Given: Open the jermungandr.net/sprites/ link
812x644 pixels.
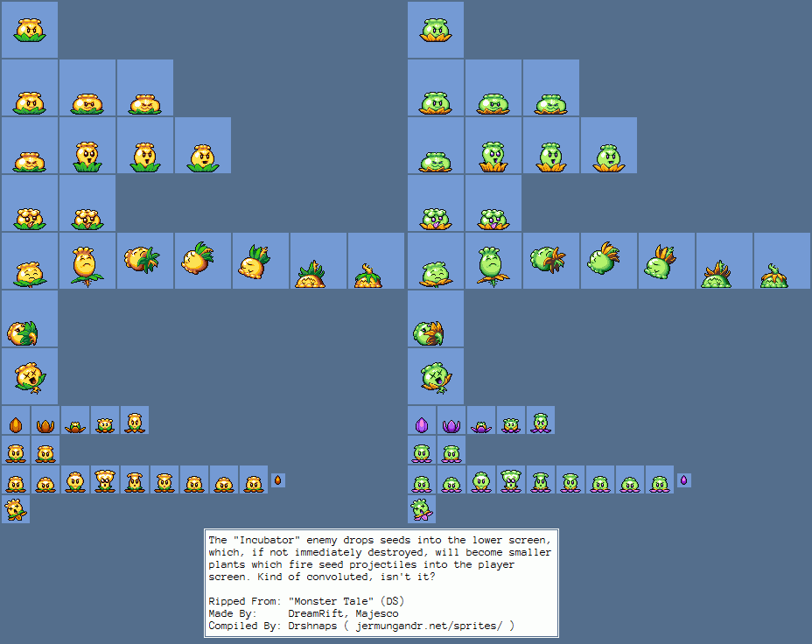Looking at the screenshot, I should 429,626.
